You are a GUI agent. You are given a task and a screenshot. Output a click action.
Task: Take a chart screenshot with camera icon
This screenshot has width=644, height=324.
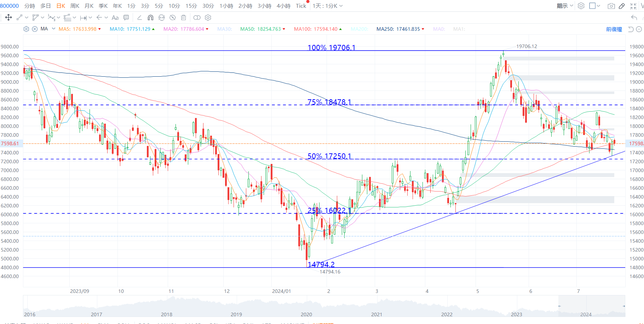(x=611, y=6)
